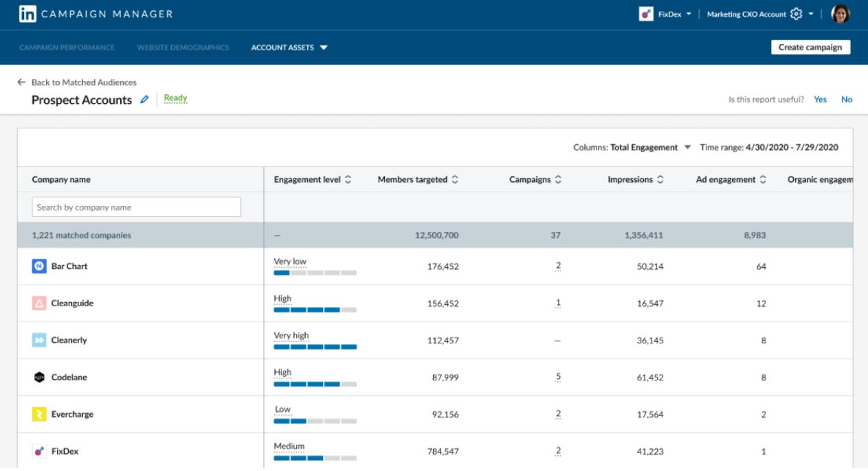The width and height of the screenshot is (868, 471).
Task: Click the 1,221 matched companies summary
Action: click(x=81, y=235)
